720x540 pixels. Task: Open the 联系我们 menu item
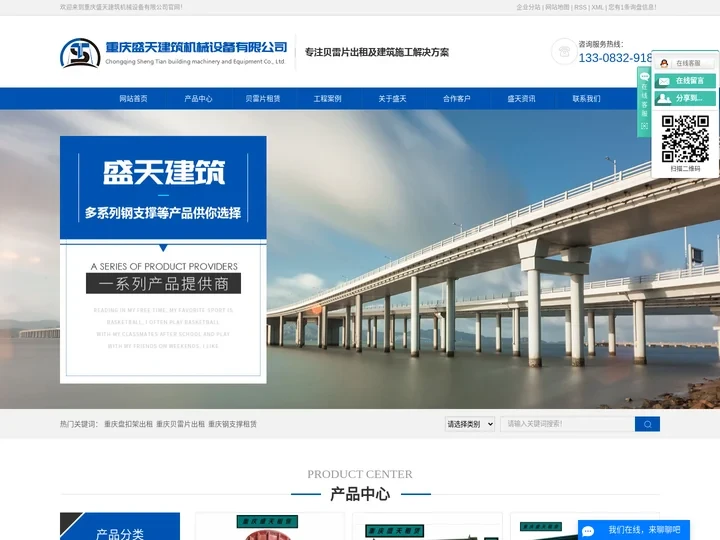point(586,98)
